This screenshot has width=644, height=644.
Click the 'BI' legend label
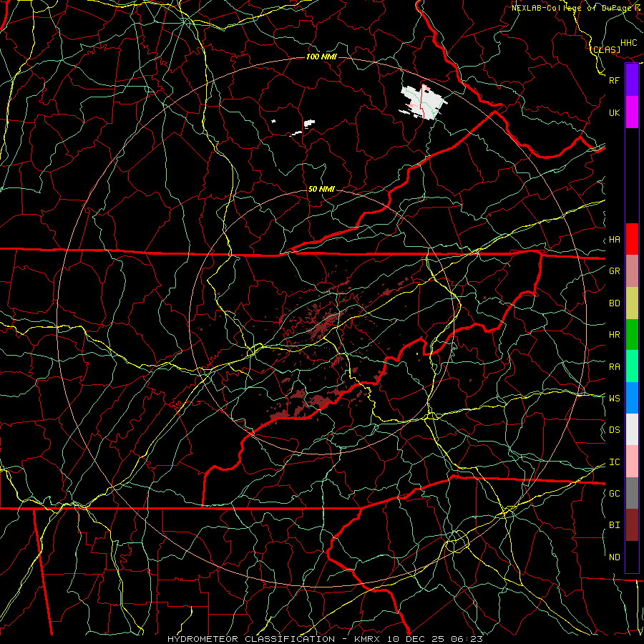[x=614, y=525]
